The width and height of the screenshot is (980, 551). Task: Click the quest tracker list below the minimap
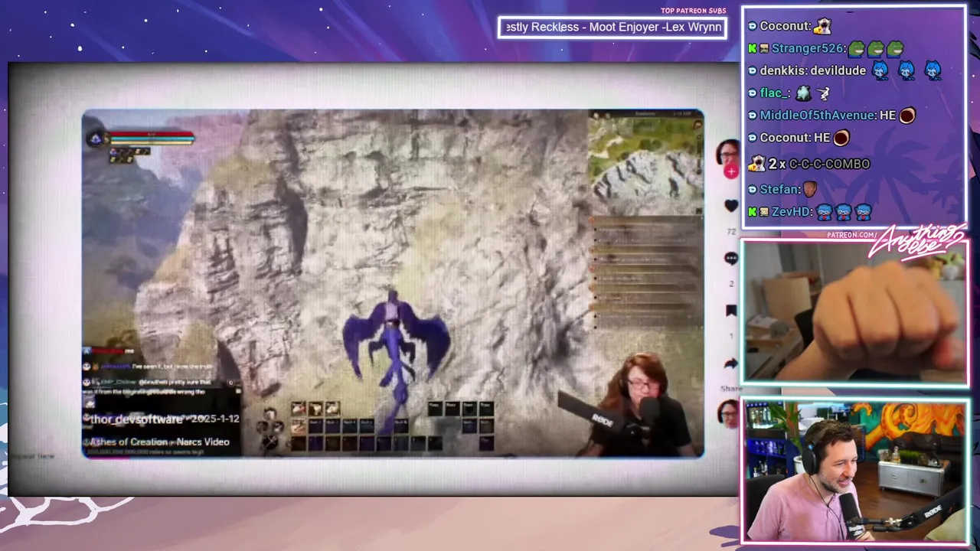[645, 273]
